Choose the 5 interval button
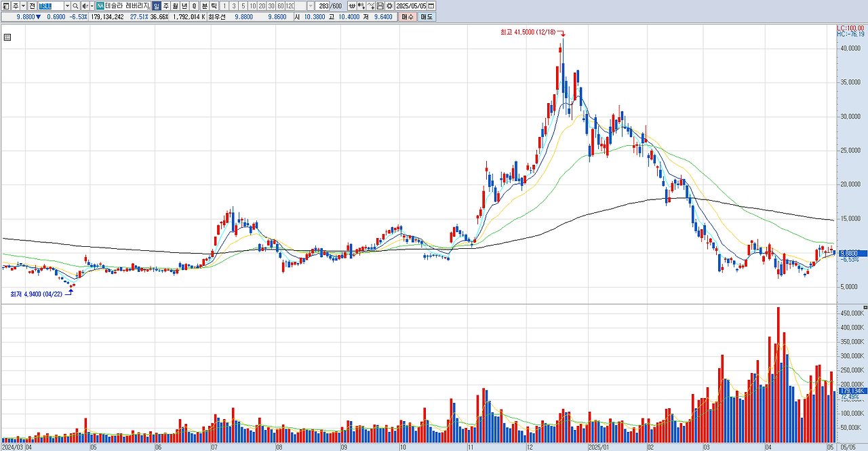Image resolution: width=868 pixels, height=451 pixels. [243, 6]
